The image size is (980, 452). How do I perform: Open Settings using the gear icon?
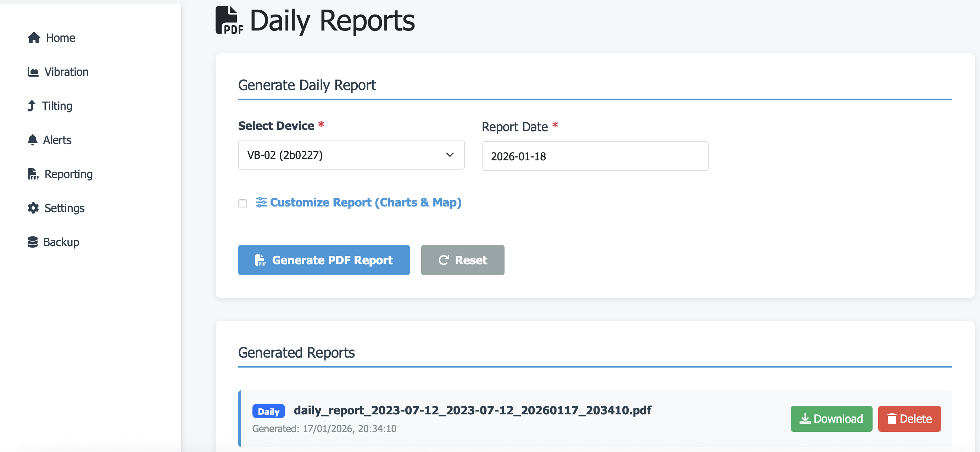33,208
